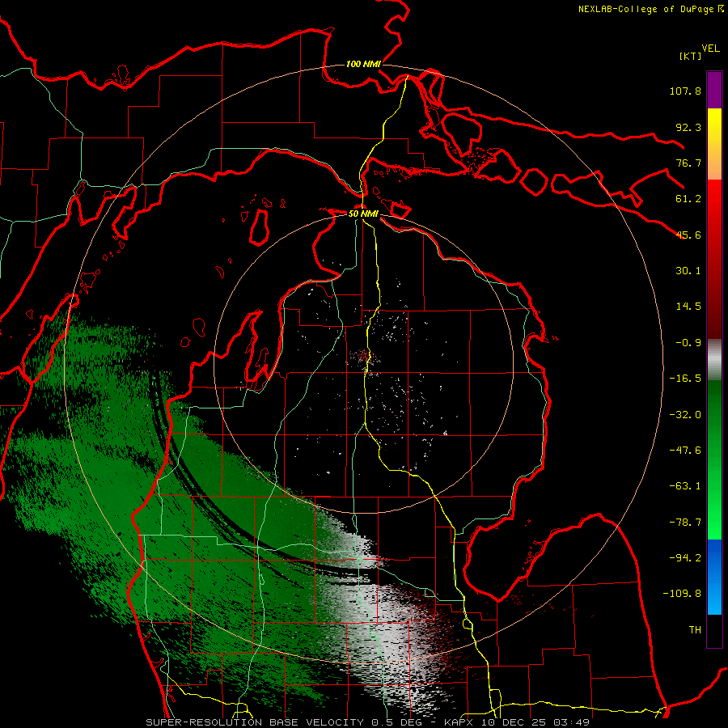Select the 61.2 velocity legend value
Image resolution: width=728 pixels, height=728 pixels.
tap(688, 199)
